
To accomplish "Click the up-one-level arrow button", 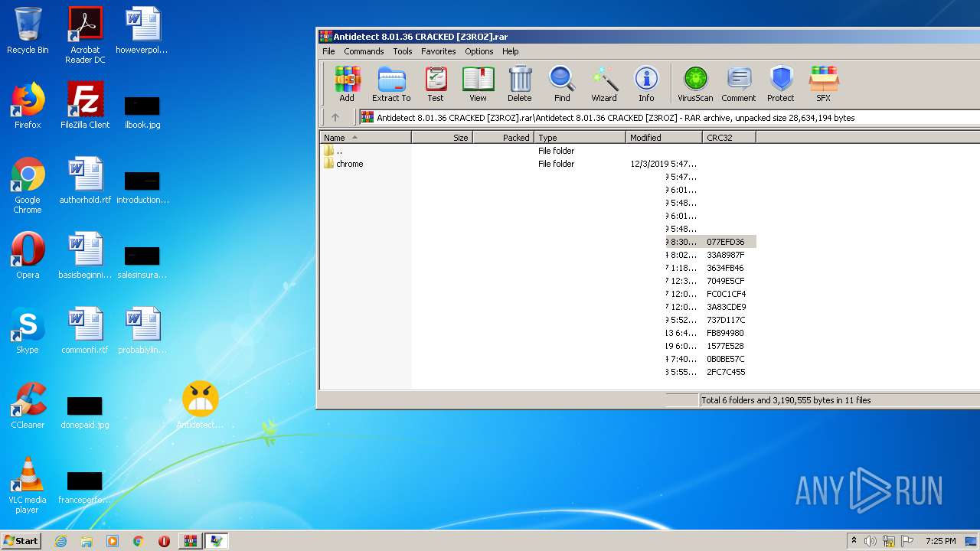I will pyautogui.click(x=335, y=118).
